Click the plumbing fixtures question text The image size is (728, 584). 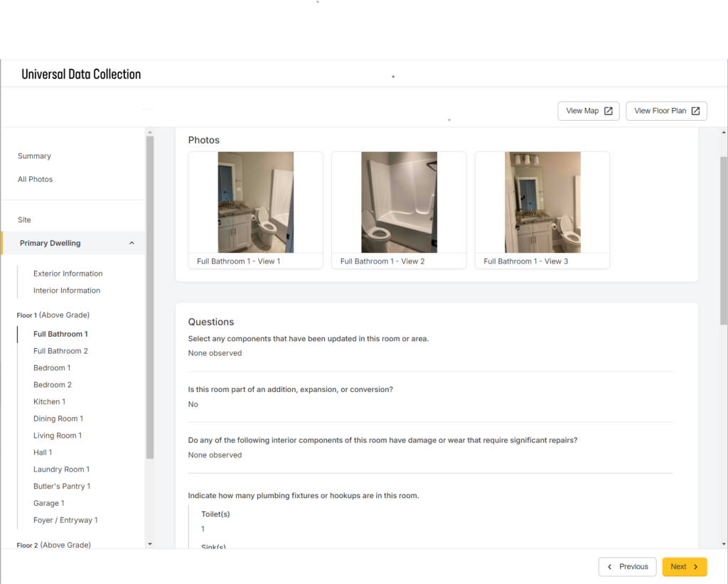coord(303,495)
